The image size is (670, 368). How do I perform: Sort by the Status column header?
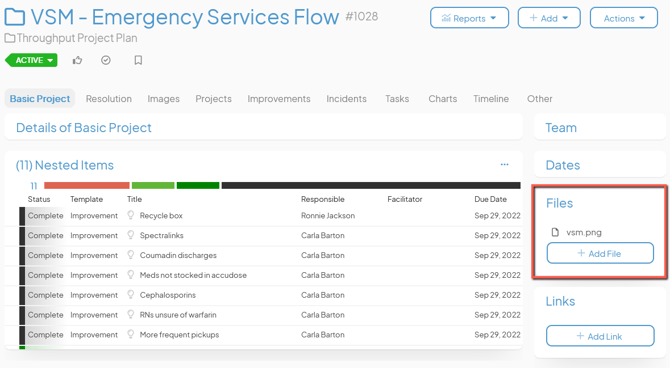point(39,199)
